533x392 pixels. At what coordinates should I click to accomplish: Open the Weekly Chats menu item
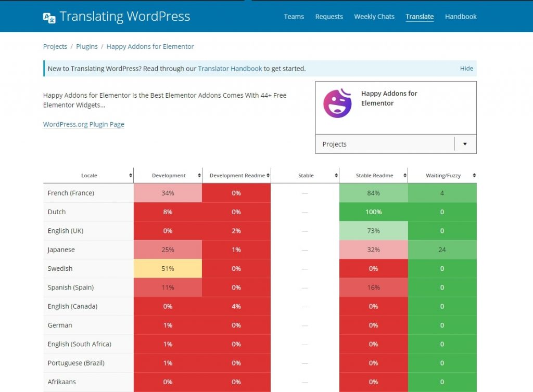pyautogui.click(x=374, y=17)
